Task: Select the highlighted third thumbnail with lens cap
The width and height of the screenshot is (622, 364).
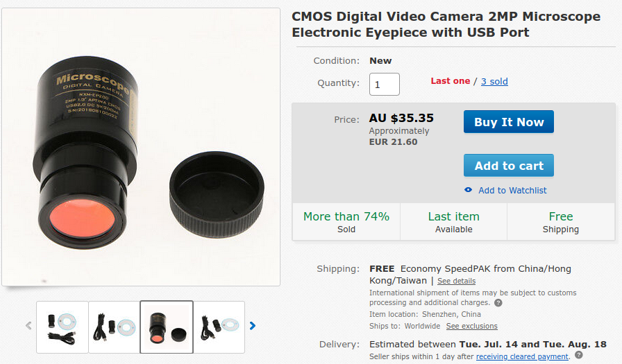Action: coord(167,327)
